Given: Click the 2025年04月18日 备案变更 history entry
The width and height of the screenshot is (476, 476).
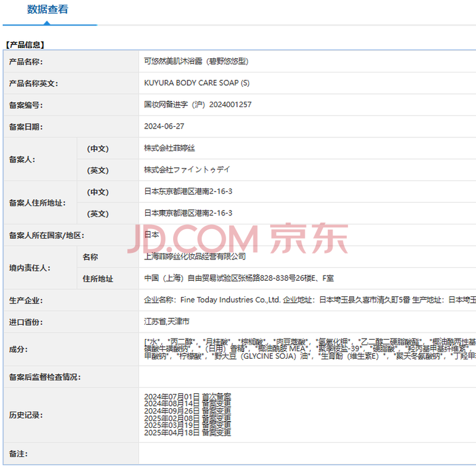Looking at the screenshot, I should point(187,433).
